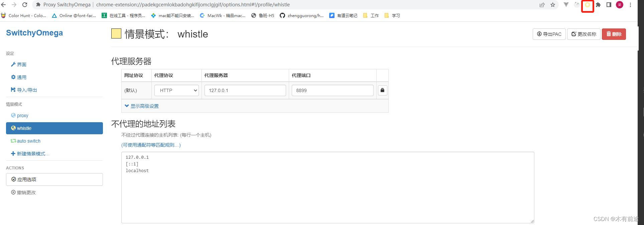
Task: Expand 显示高级设置 advanced settings
Action: point(142,106)
